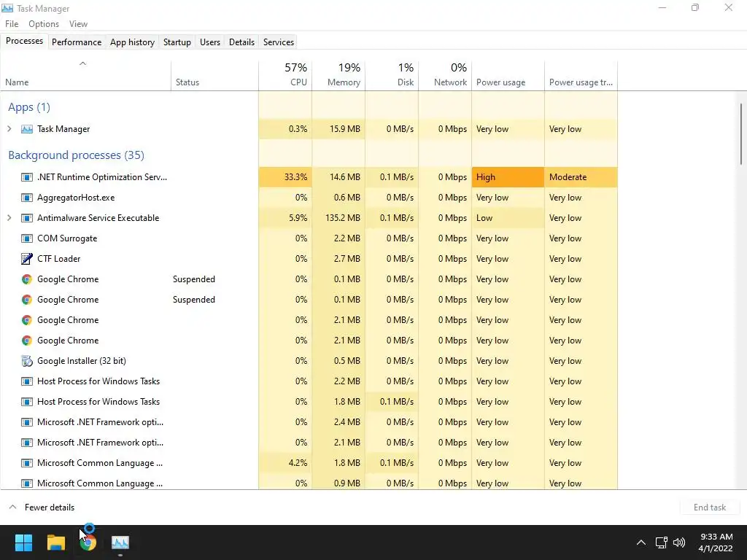The height and width of the screenshot is (560, 747).
Task: Toggle Name column sort order arrow
Action: tap(83, 63)
